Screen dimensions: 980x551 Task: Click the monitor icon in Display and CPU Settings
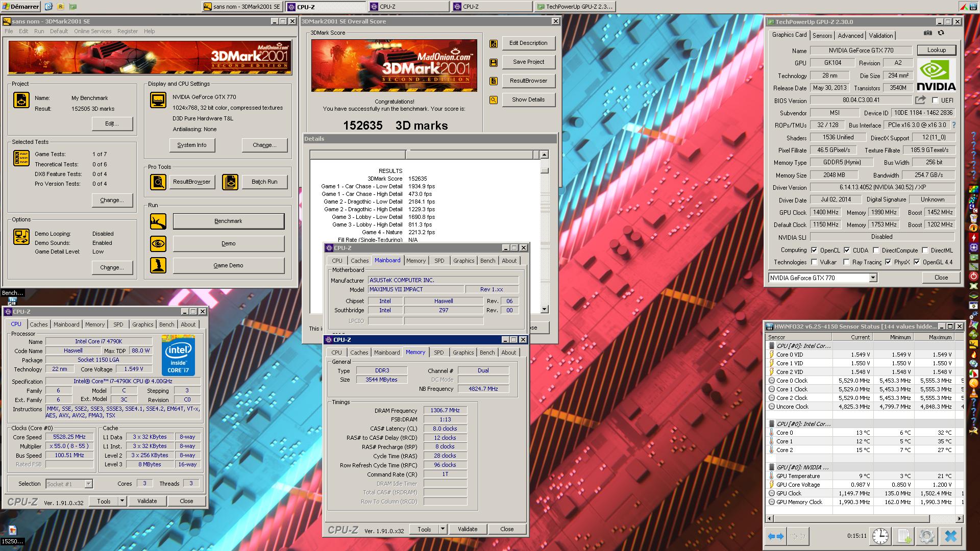pos(158,100)
